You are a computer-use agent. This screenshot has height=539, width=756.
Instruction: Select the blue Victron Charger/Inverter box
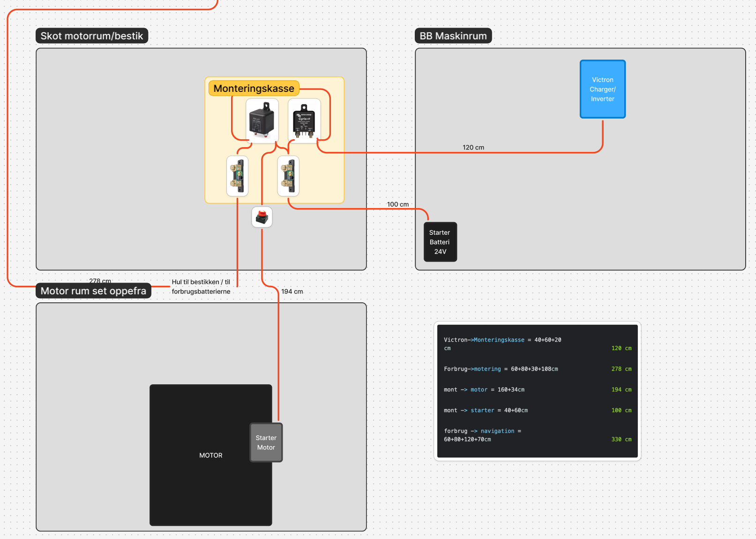click(x=602, y=89)
